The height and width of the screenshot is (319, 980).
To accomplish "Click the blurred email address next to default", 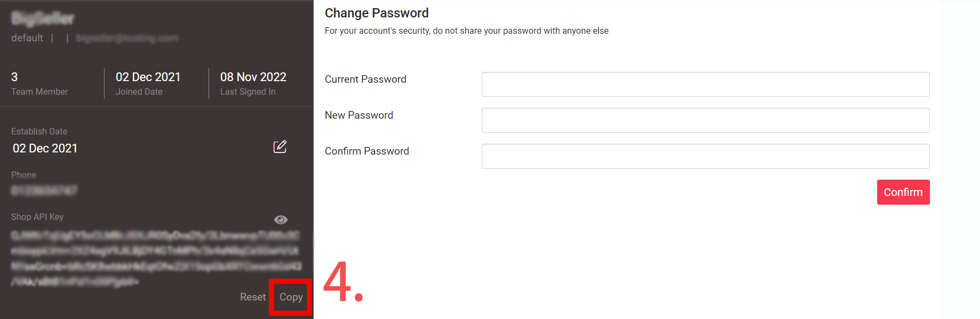I will pos(127,38).
